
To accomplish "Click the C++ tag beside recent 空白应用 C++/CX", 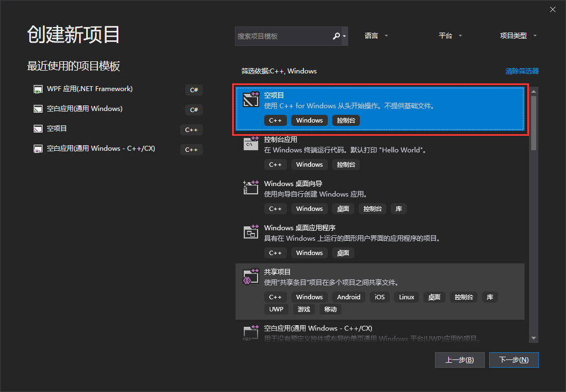I will pyautogui.click(x=191, y=150).
